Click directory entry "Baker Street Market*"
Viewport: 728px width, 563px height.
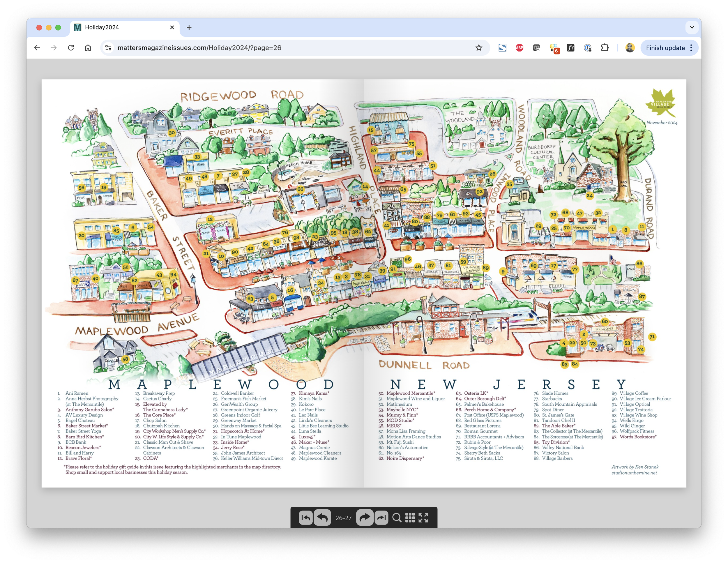click(x=87, y=426)
